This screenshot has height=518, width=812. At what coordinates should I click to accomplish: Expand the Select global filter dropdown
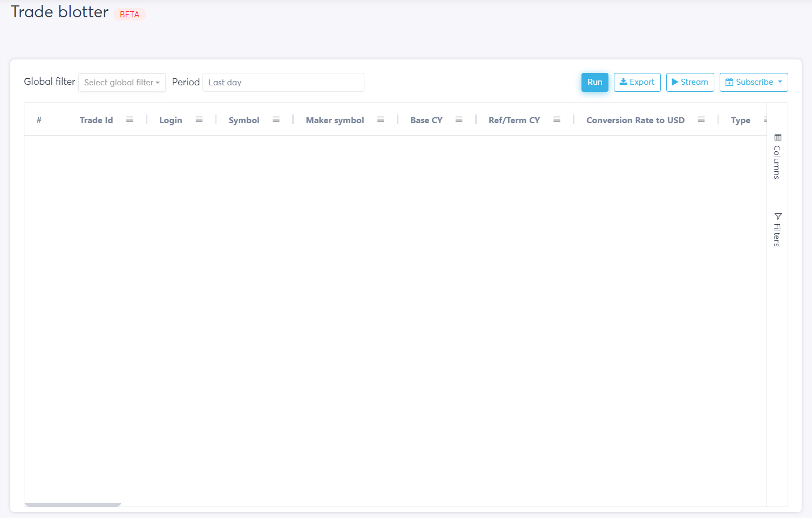pos(122,83)
